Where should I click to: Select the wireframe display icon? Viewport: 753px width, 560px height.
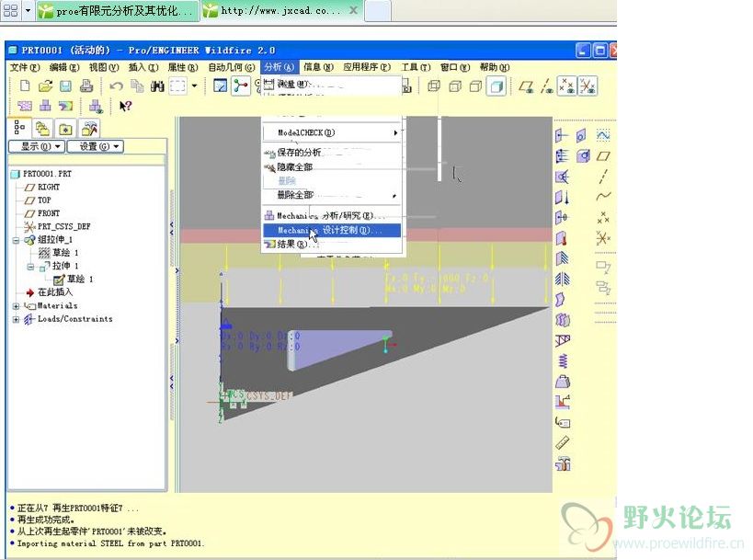tap(434, 86)
